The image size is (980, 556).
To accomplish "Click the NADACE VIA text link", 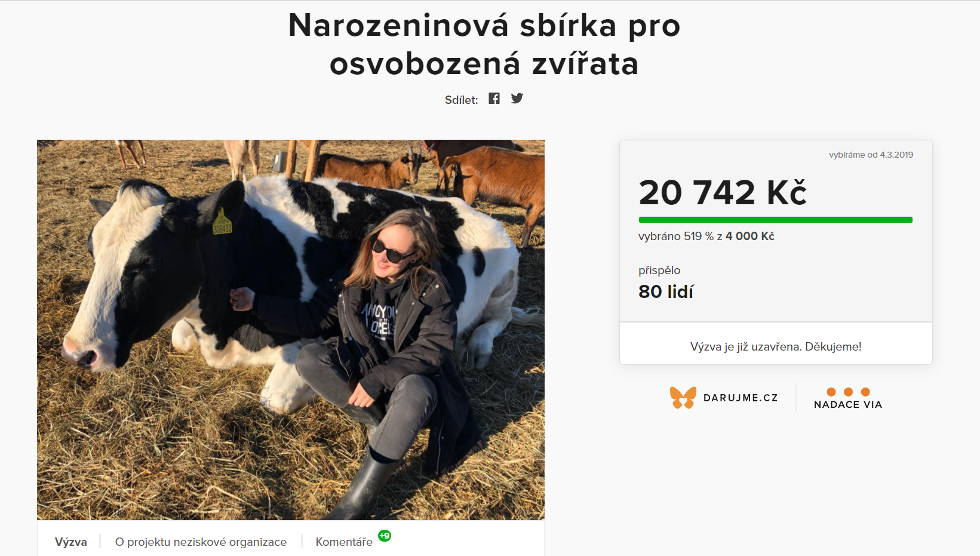I will (848, 404).
